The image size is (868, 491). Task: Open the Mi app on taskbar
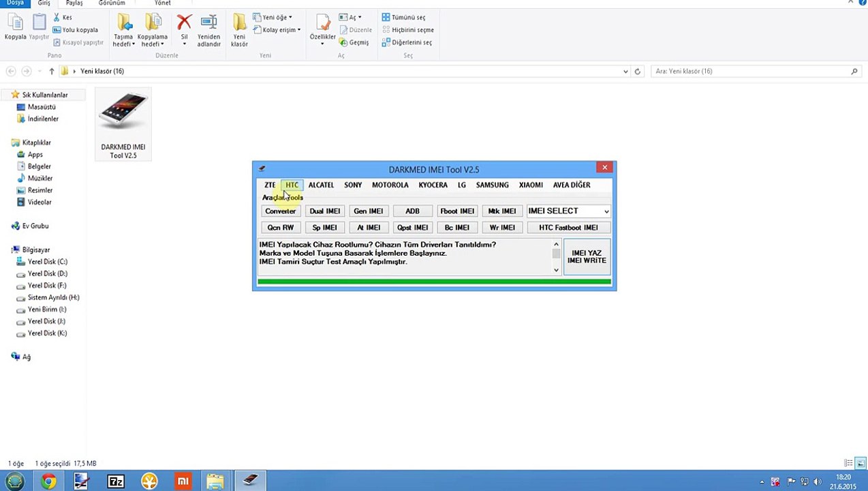[x=183, y=481]
